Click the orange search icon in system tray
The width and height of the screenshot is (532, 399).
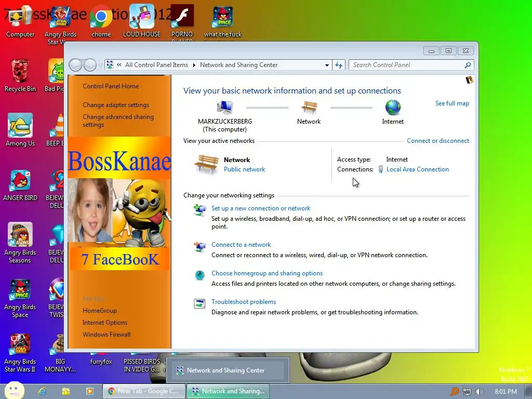point(454,392)
